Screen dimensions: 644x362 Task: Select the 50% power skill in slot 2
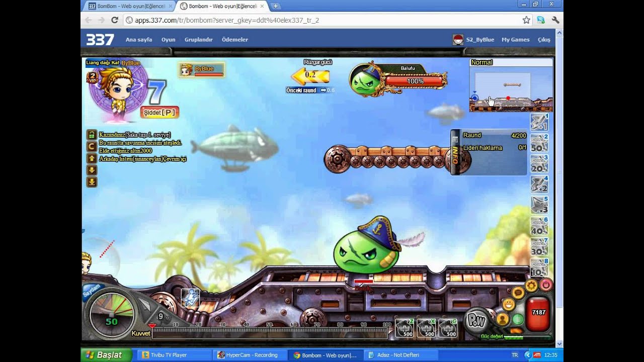(x=539, y=143)
